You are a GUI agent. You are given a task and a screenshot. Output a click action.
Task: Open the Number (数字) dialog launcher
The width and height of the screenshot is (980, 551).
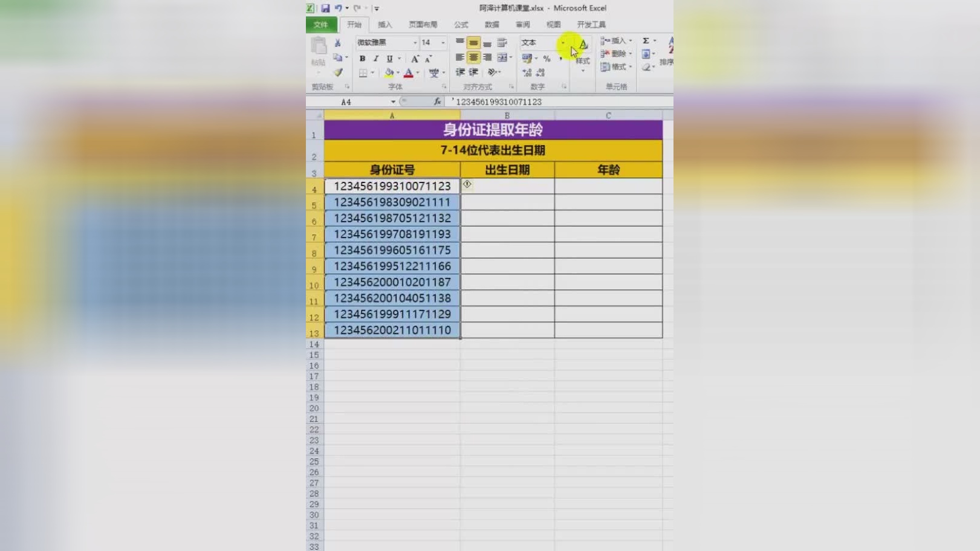point(564,87)
